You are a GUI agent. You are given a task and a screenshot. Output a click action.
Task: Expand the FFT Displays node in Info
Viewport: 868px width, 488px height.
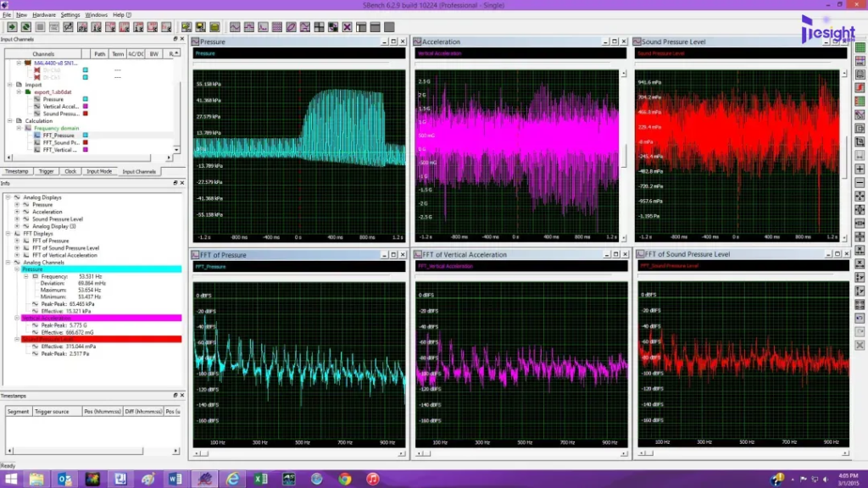coord(8,234)
